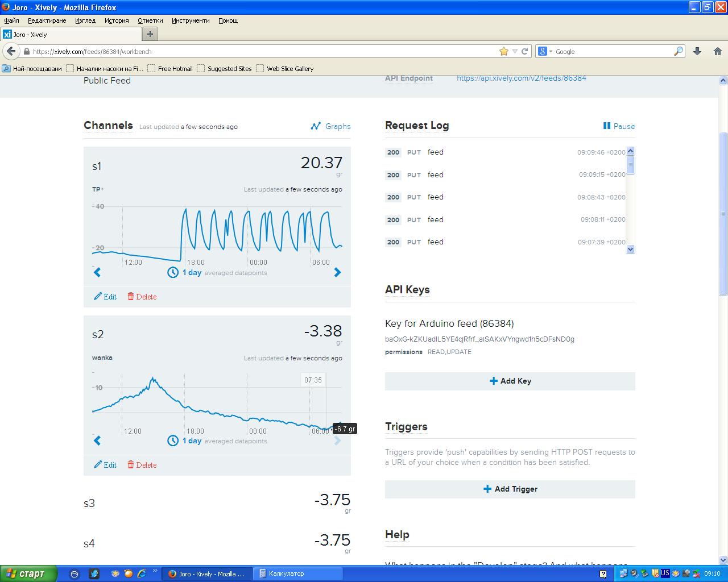Click the Add Key button
728x582 pixels.
tap(510, 381)
